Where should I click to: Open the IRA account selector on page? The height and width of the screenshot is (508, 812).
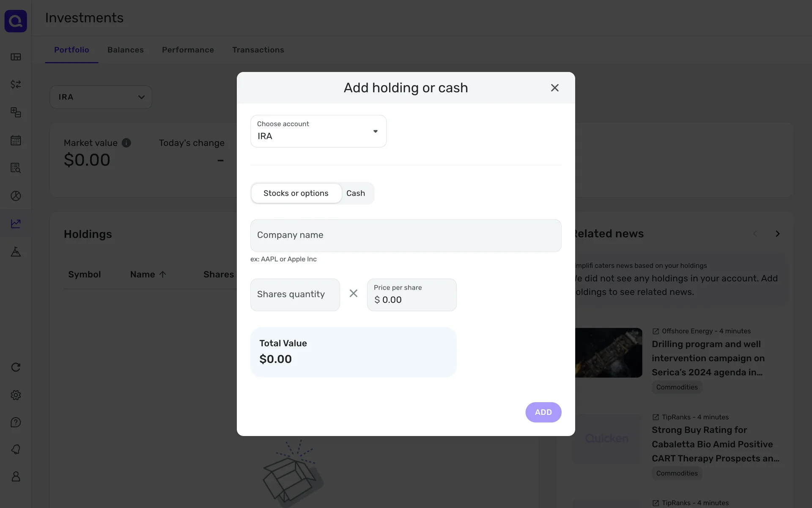click(101, 97)
